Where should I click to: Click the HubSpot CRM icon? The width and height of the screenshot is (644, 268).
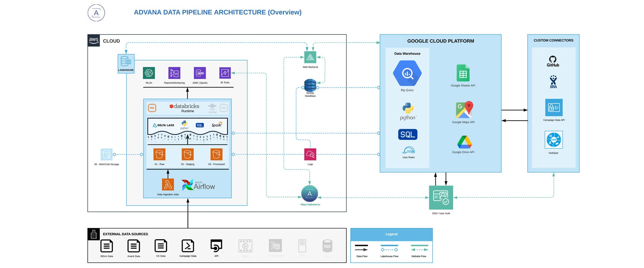click(x=554, y=140)
